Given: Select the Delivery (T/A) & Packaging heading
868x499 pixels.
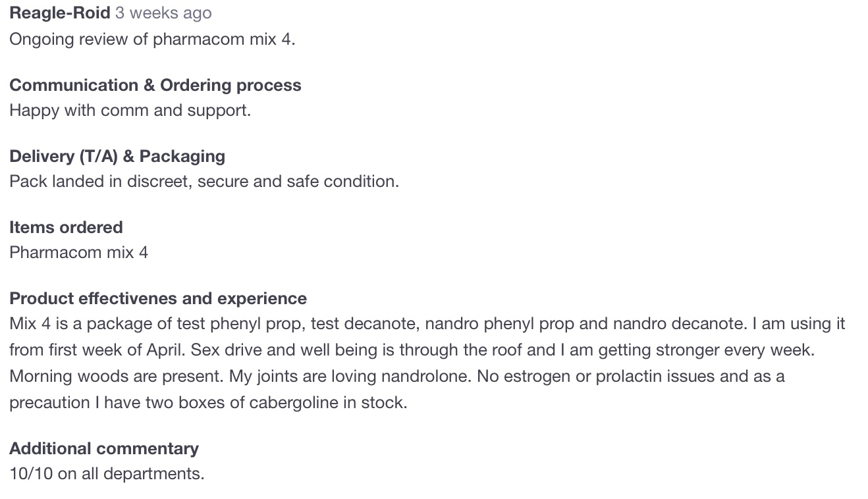Looking at the screenshot, I should click(x=117, y=156).
